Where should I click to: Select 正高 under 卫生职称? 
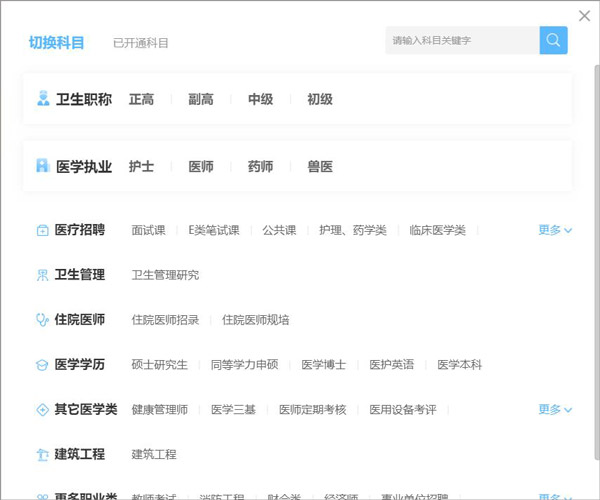pyautogui.click(x=141, y=99)
